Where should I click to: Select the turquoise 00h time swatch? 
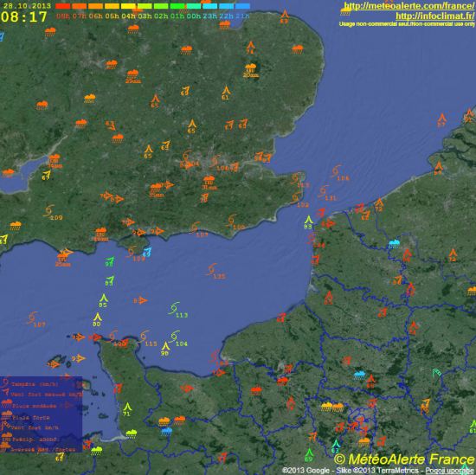tap(194, 6)
